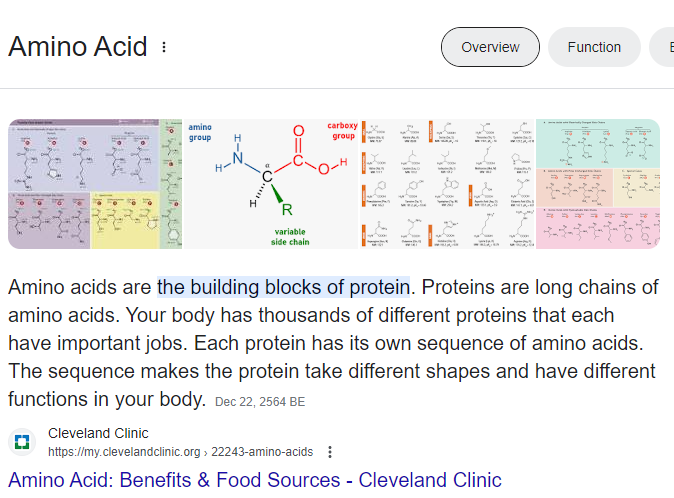
Task: Open more options beside Amino Acid heading
Action: (x=164, y=47)
